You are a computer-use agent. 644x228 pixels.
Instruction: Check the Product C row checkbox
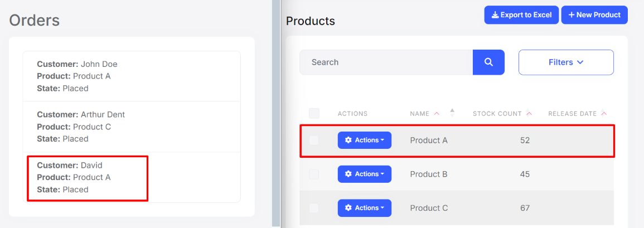click(314, 208)
